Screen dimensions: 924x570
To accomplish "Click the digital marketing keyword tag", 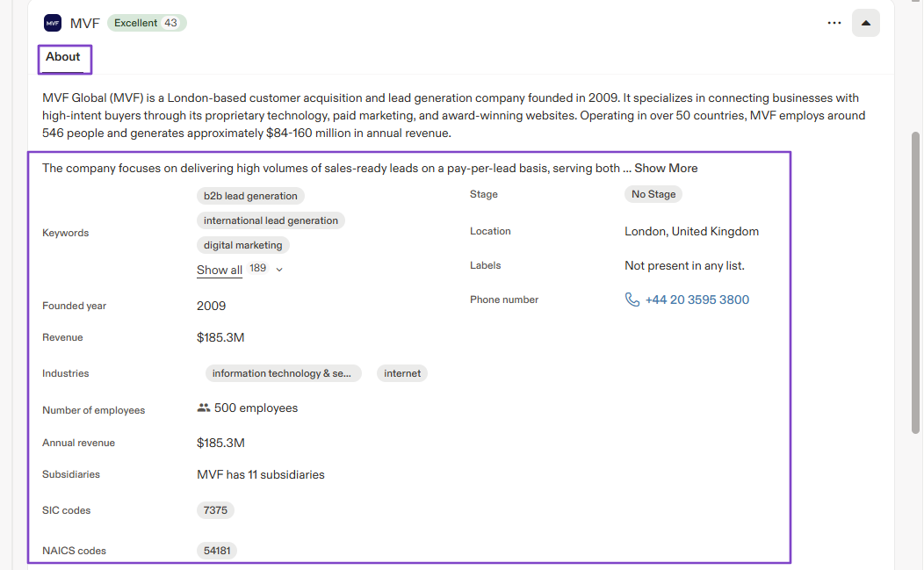I will 242,245.
